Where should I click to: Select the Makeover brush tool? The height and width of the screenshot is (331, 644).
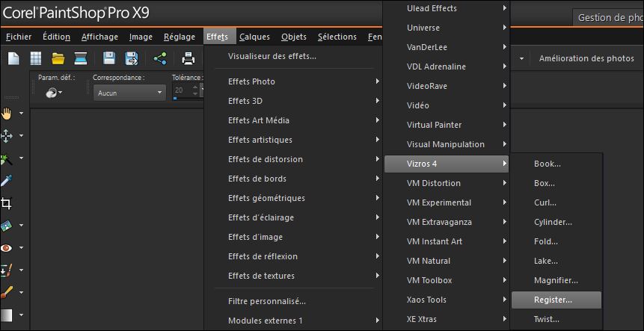(7, 270)
